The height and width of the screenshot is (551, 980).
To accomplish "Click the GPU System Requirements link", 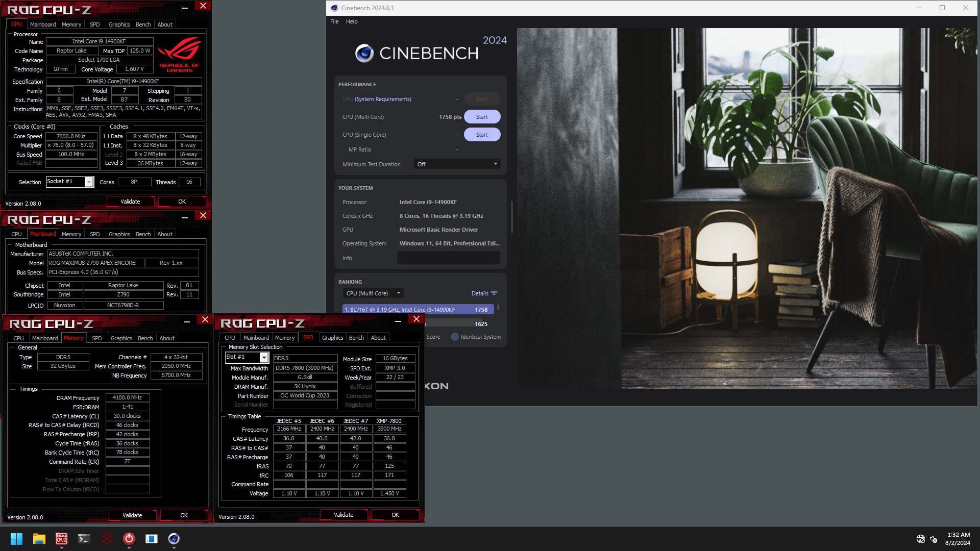I will coord(383,99).
